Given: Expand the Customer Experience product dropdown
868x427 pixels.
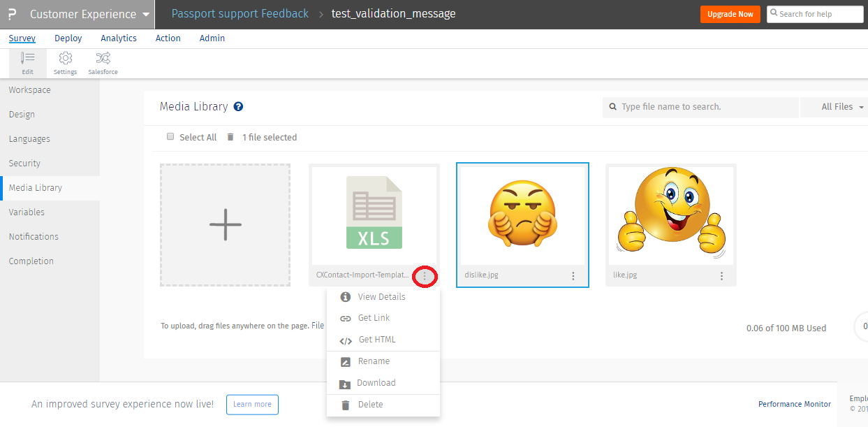Looking at the screenshot, I should (x=89, y=14).
